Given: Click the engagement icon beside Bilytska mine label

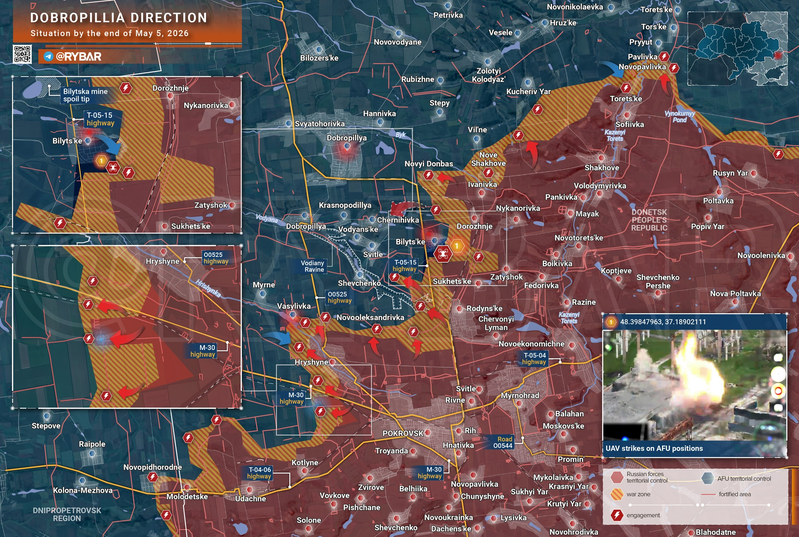Looking at the screenshot, I should [125, 88].
